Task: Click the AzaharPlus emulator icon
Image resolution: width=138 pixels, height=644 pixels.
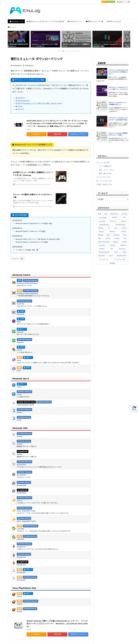Action: click(x=14, y=464)
